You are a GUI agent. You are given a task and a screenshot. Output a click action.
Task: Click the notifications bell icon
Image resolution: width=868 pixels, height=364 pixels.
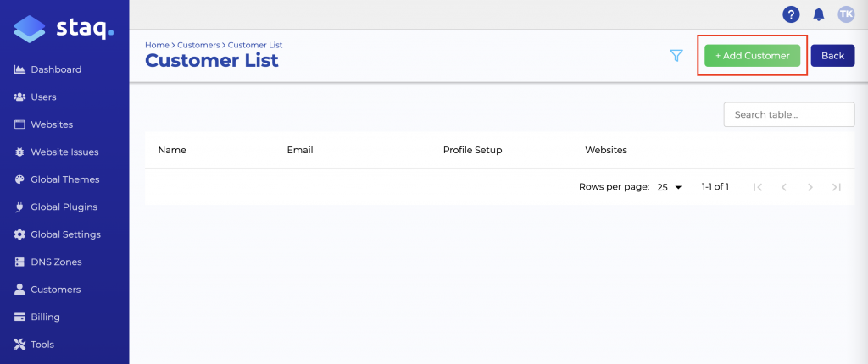tap(818, 14)
